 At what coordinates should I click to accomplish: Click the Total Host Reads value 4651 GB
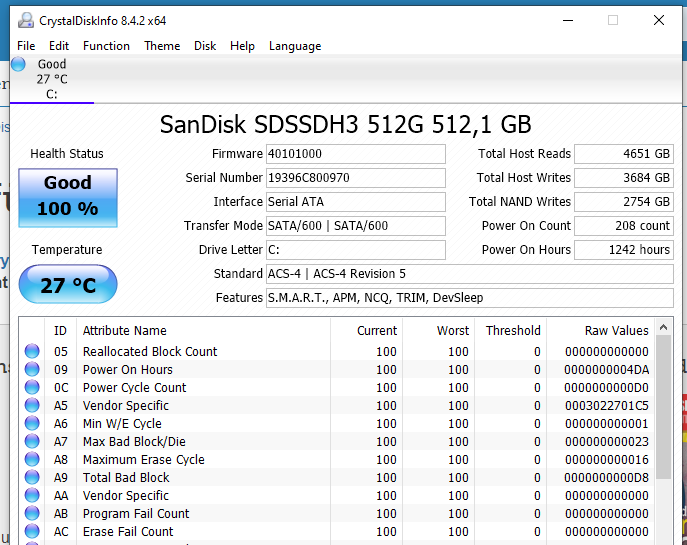[624, 154]
